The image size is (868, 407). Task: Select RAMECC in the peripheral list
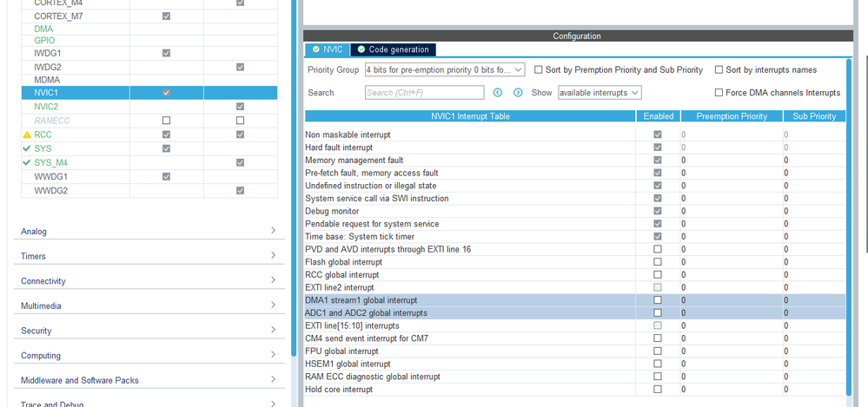pos(149,121)
